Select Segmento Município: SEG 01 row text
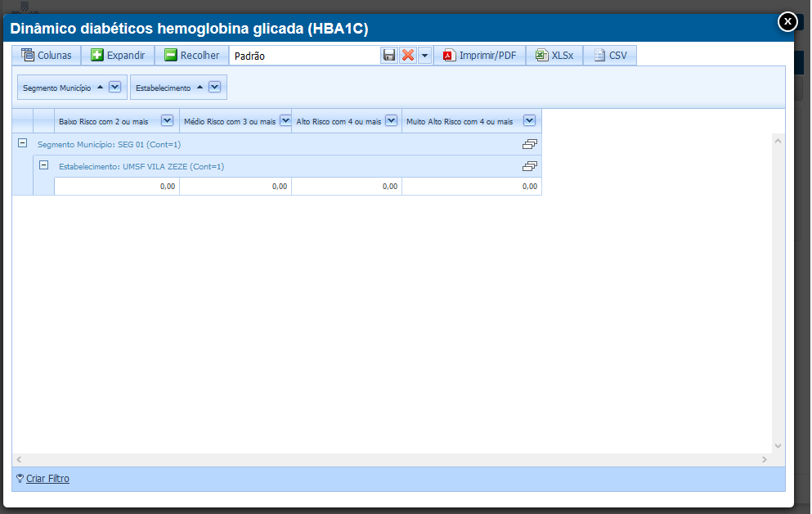 (x=110, y=145)
